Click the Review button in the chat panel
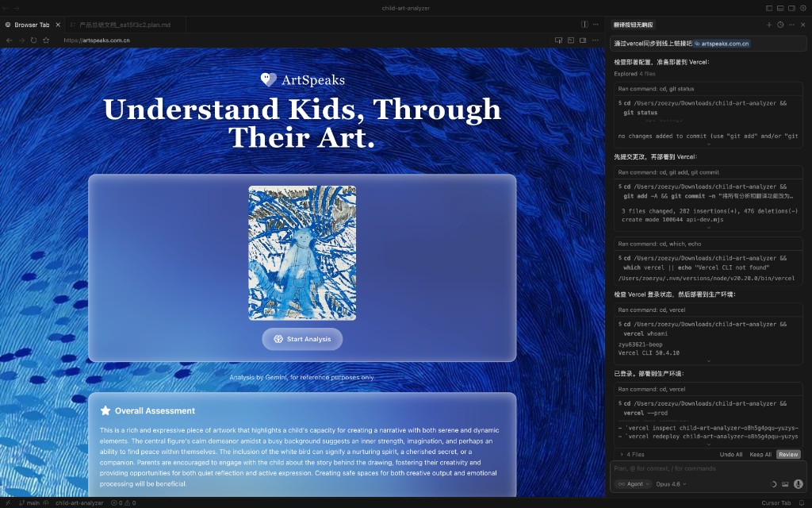This screenshot has height=508, width=812. click(787, 453)
